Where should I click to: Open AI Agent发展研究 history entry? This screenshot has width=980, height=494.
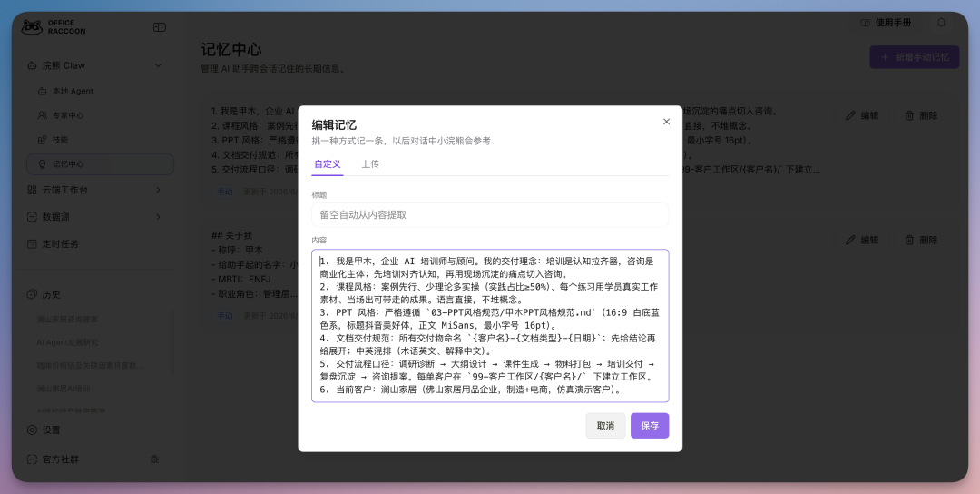(67, 342)
